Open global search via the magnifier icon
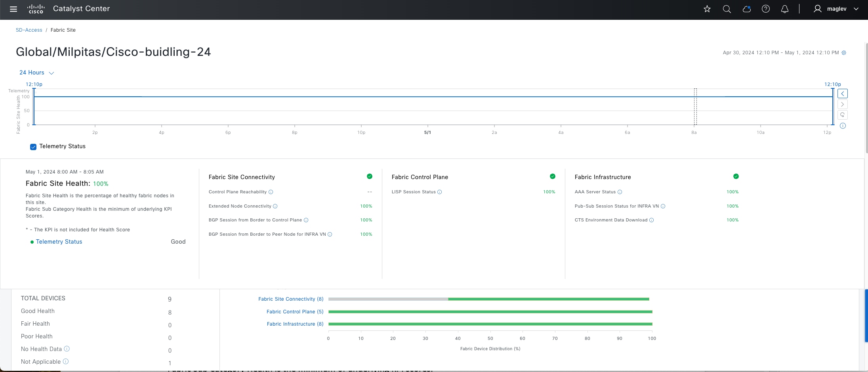The height and width of the screenshot is (372, 868). point(727,9)
